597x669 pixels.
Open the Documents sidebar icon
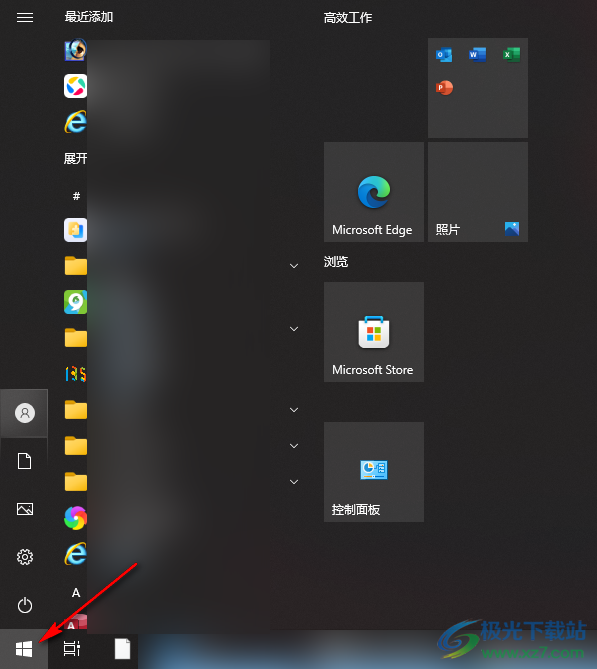25,461
